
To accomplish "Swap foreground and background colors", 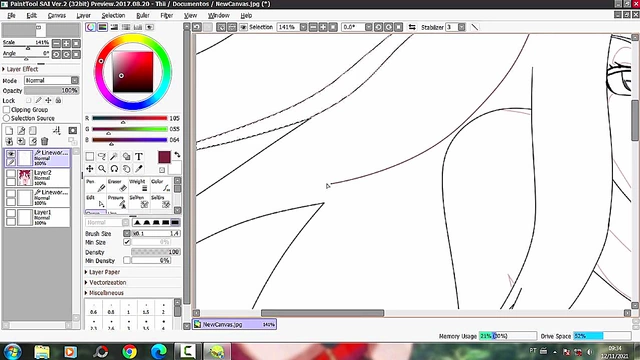I will (x=177, y=155).
